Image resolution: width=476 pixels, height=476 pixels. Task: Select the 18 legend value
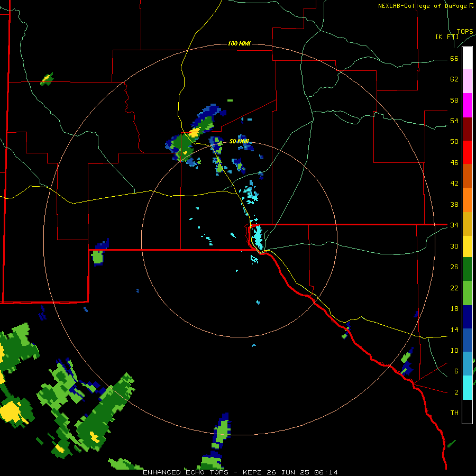454,309
